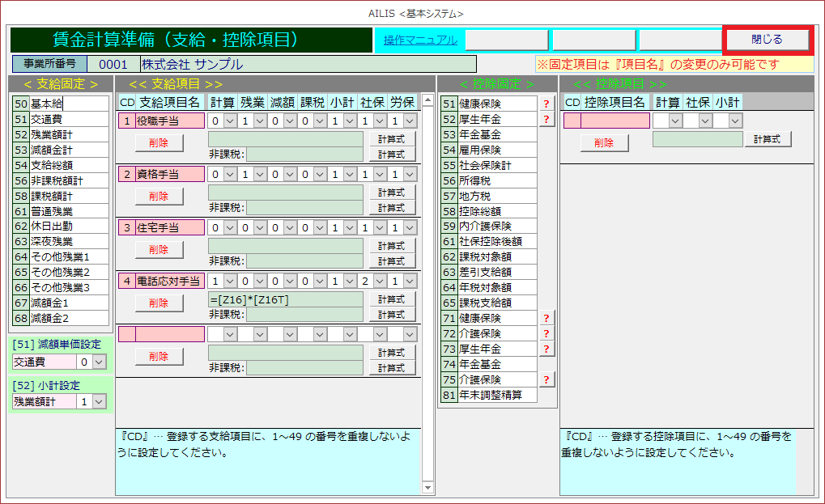This screenshot has height=504, width=825.
Task: Click the upper 計算式 button for 電話応対手当
Action: point(392,299)
